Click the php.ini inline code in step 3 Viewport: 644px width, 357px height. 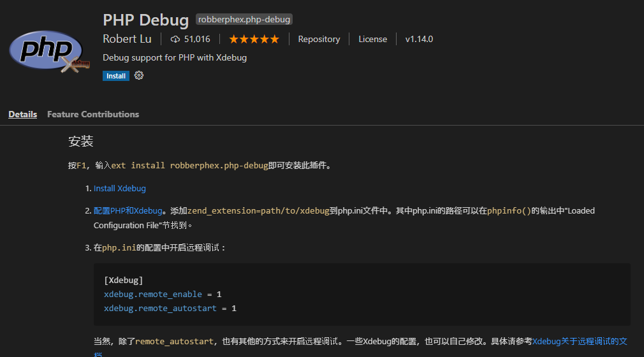point(119,248)
